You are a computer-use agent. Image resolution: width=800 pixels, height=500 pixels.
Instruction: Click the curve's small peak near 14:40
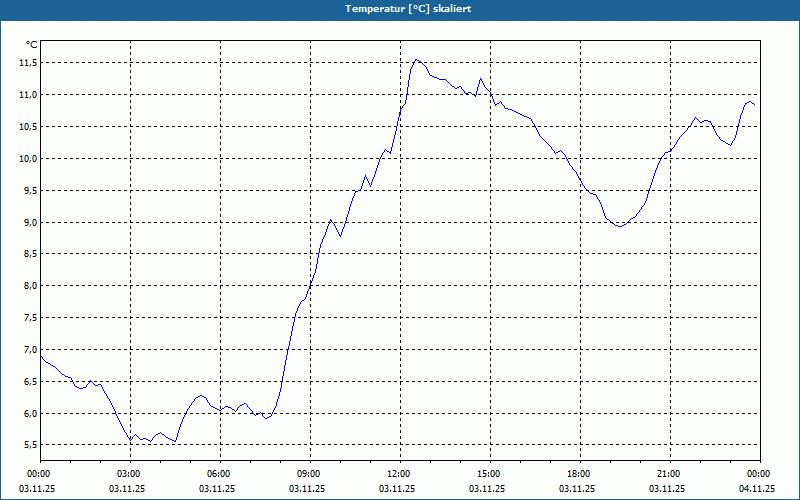pos(480,79)
